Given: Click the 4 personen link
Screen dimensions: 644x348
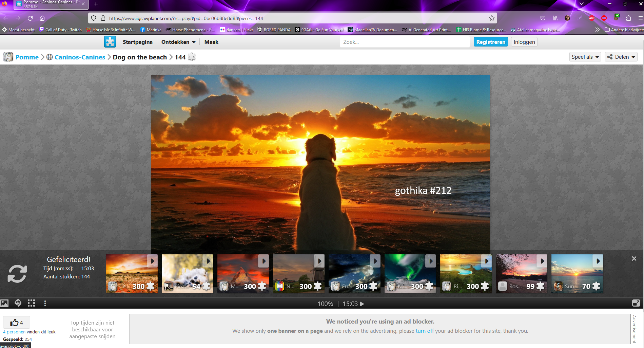Looking at the screenshot, I should point(14,332).
